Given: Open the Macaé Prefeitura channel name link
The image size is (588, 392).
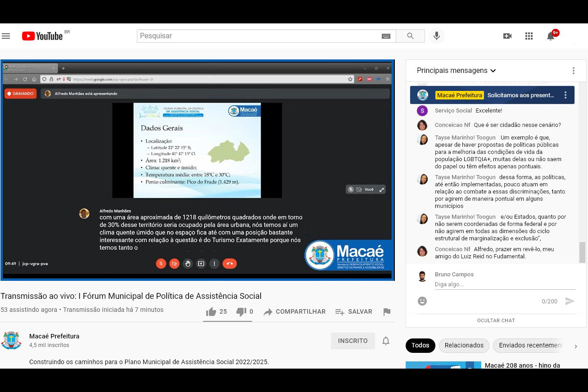Looking at the screenshot, I should pos(54,336).
